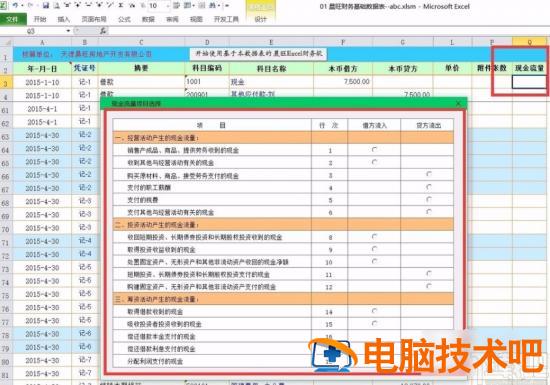
Task: Select credit outflow radio for line 11 短期投资
Action: pos(429,273)
